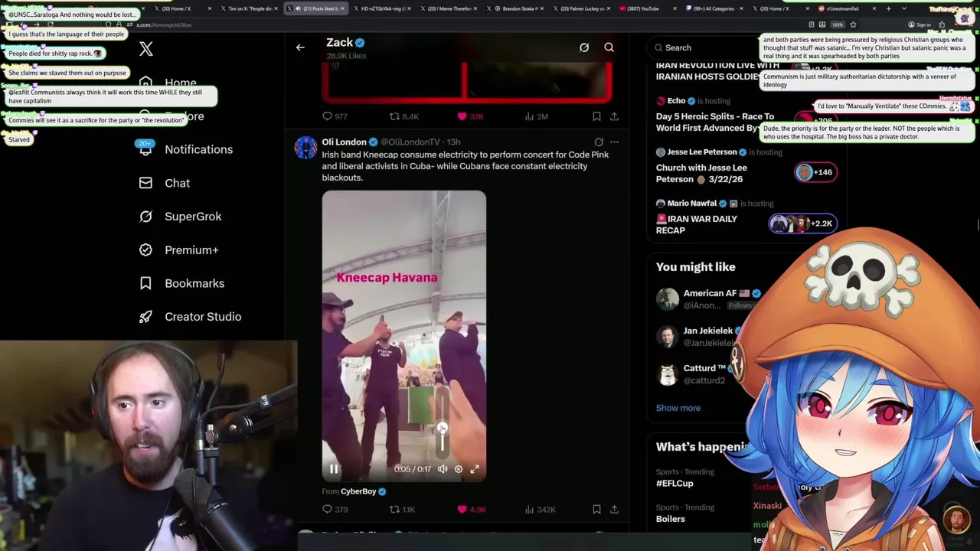Click the X logo in the sidebar
The image size is (980, 551).
click(146, 49)
